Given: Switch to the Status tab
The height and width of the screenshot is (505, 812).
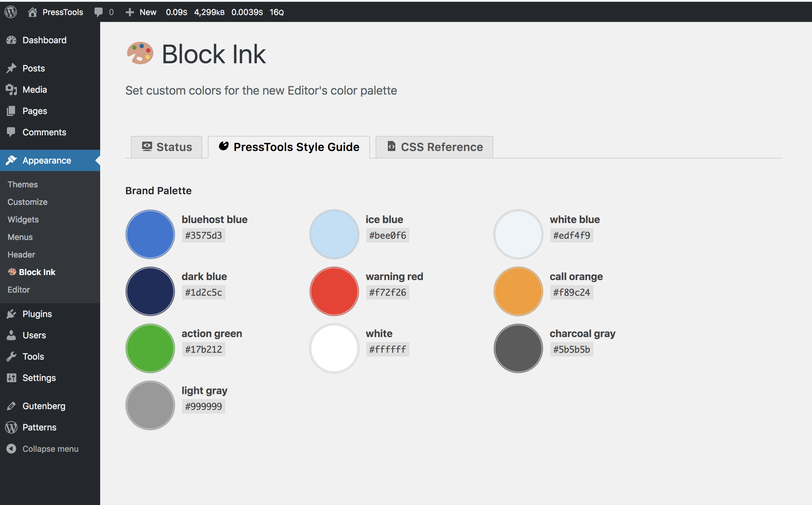Looking at the screenshot, I should (x=167, y=147).
